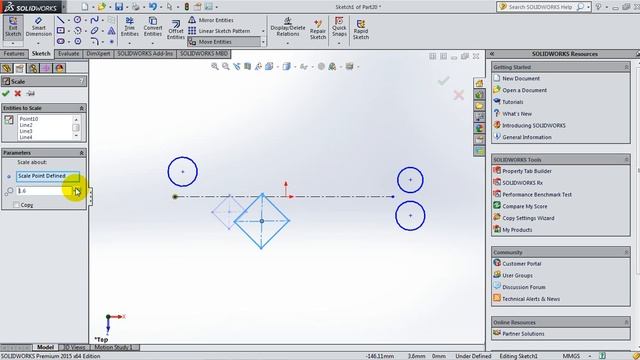Choose the Trim Entities tool

pyautogui.click(x=129, y=27)
